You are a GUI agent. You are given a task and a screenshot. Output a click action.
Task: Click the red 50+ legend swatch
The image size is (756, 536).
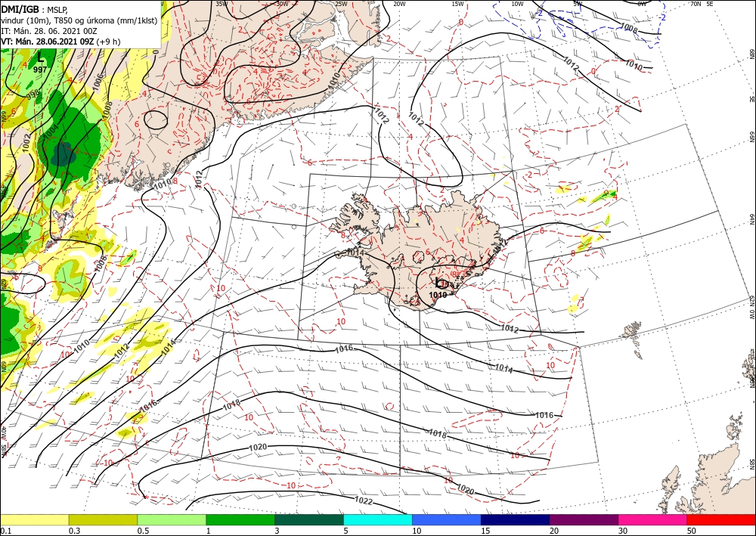click(x=721, y=519)
